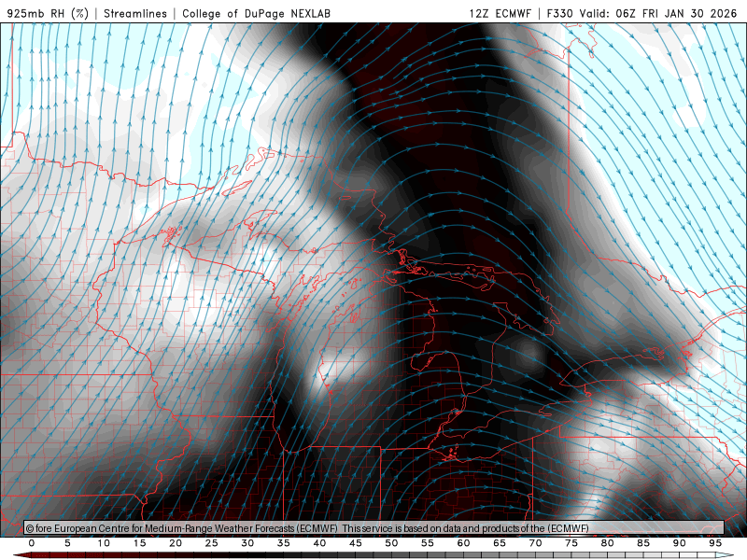Viewport: 747px width, 560px height.
Task: Pick the "20" value on the color scale
Action: click(176, 543)
